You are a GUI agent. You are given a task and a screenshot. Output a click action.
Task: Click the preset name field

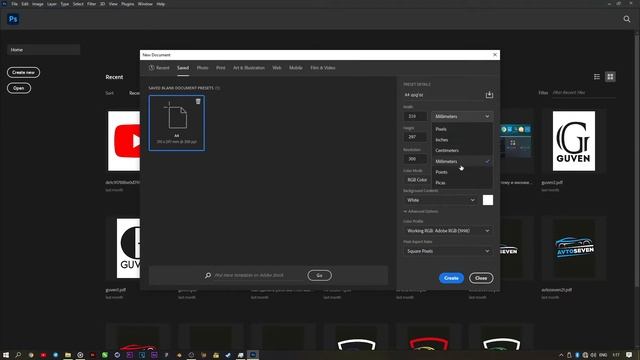[443, 95]
